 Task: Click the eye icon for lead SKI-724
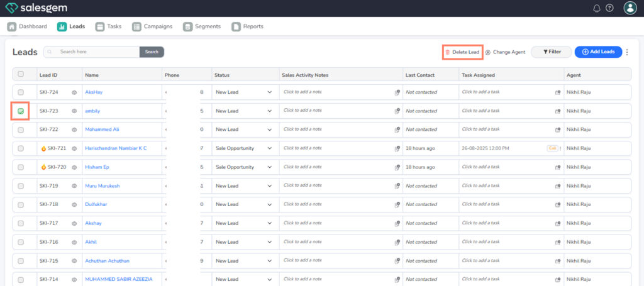click(x=74, y=92)
